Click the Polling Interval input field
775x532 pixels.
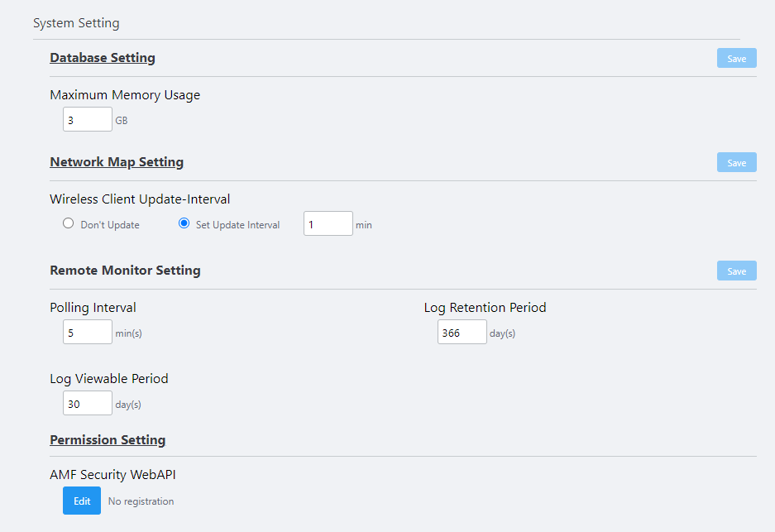[88, 332]
